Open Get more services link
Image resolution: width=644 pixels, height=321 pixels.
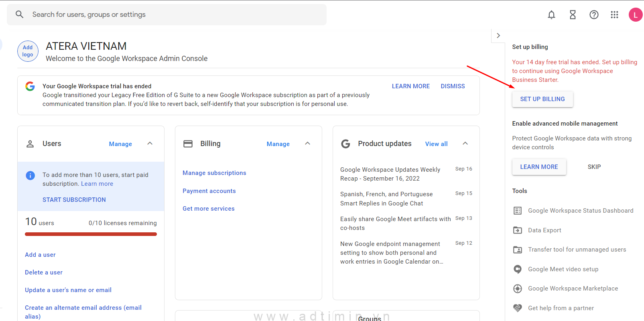(x=209, y=209)
